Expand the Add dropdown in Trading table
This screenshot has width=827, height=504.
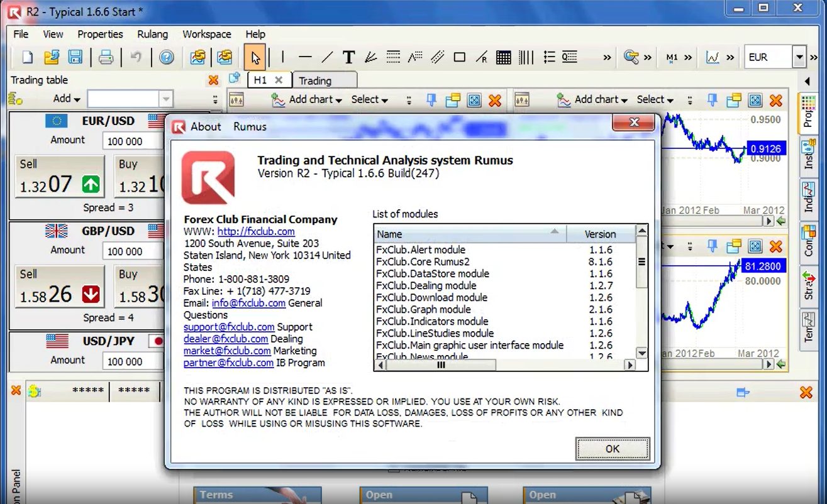coord(67,99)
